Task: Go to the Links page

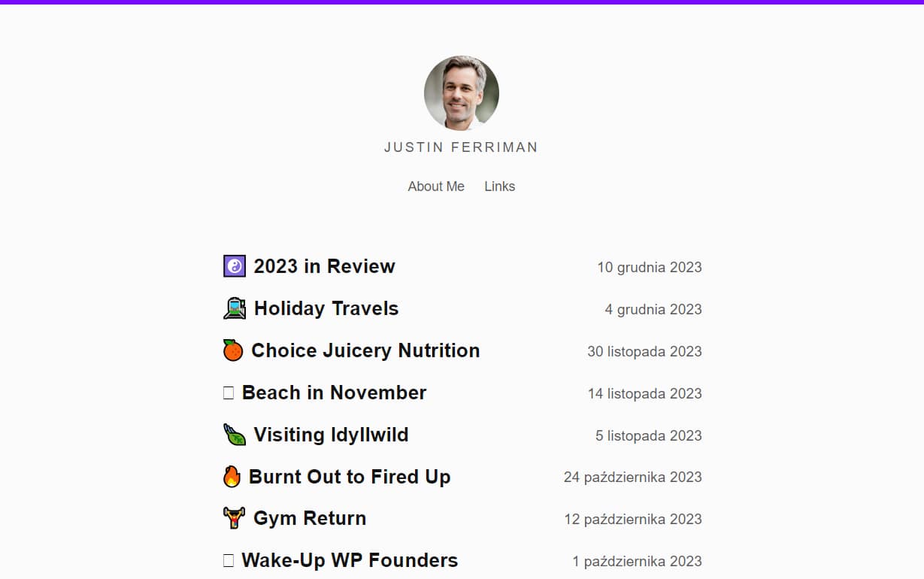Action: click(500, 186)
